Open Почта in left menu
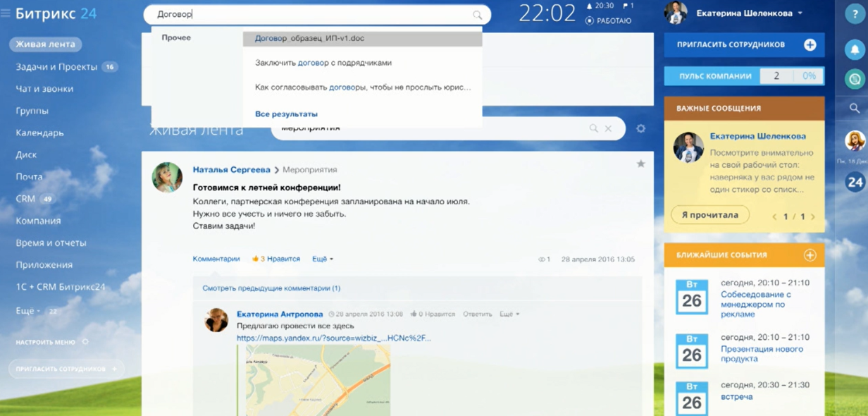 (x=29, y=176)
